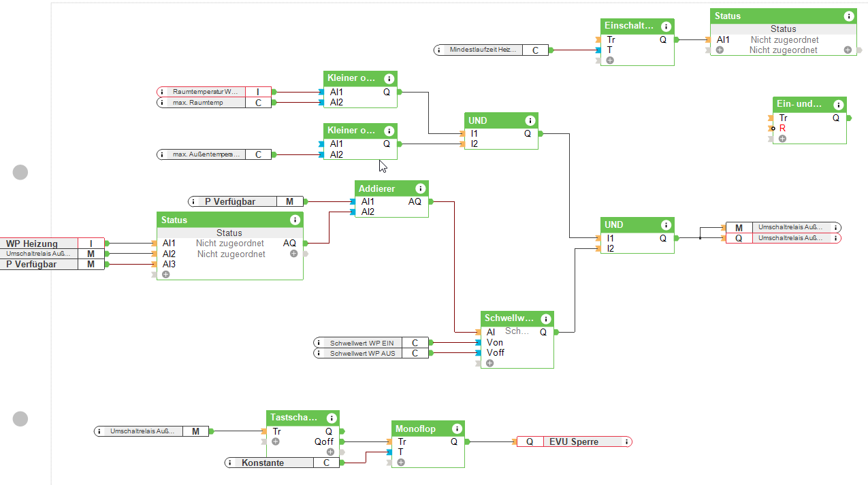Click Voff input of Schwellw... block
Image resolution: width=868 pixels, height=485 pixels.
(496, 352)
